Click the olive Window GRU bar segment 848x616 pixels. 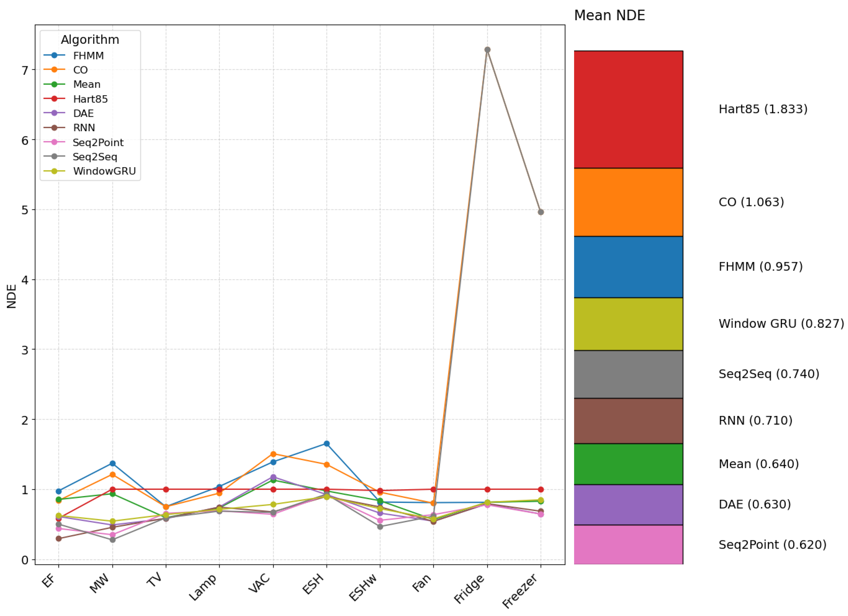click(628, 324)
